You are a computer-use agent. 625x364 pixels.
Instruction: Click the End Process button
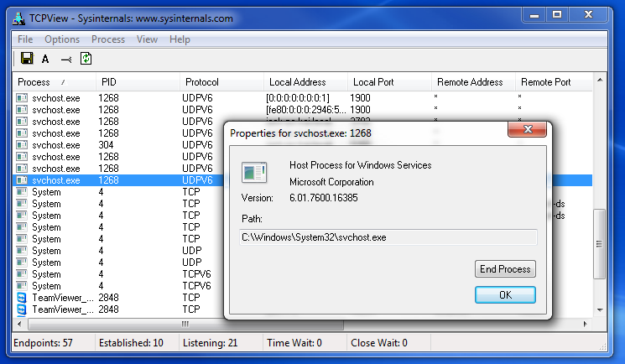coord(505,269)
